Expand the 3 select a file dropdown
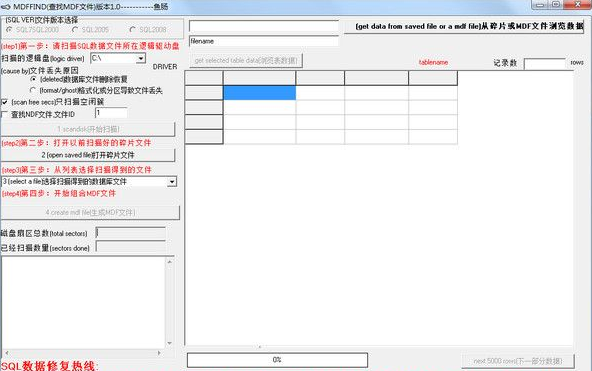 [172, 182]
